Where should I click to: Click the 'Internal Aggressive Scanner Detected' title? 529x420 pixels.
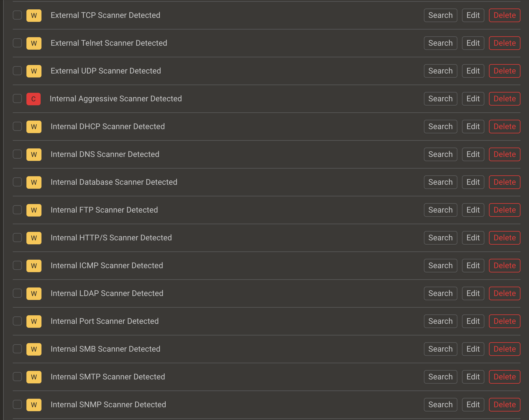116,99
